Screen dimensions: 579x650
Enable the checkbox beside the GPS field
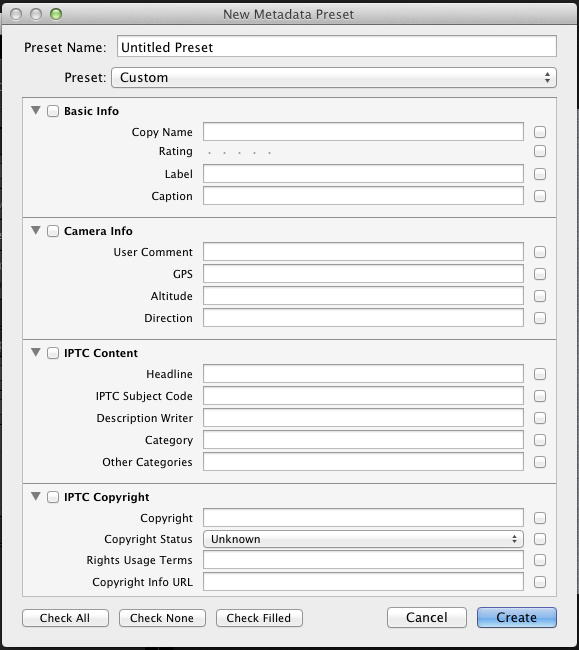540,274
